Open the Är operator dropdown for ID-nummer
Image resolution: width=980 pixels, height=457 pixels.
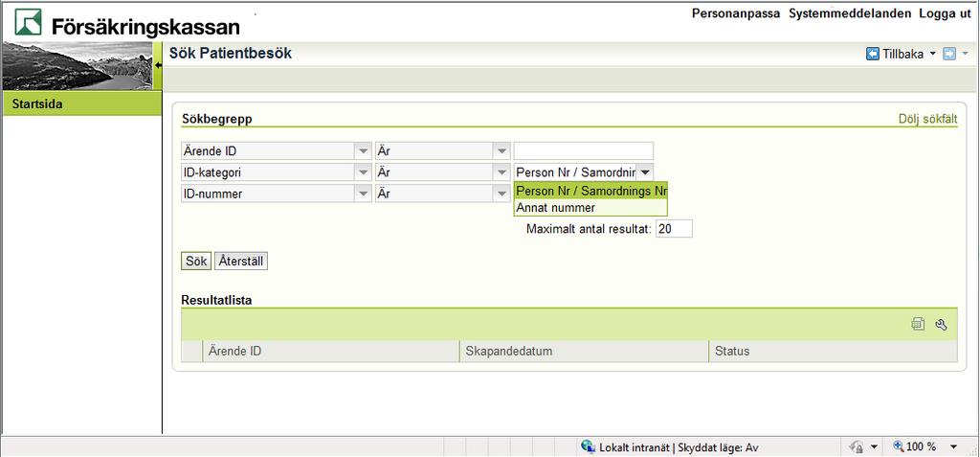(x=501, y=194)
